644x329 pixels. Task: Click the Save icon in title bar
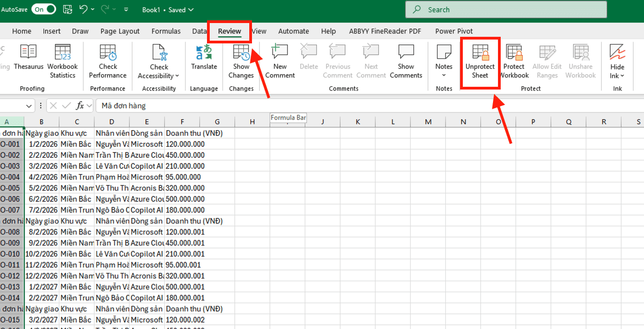pyautogui.click(x=67, y=9)
